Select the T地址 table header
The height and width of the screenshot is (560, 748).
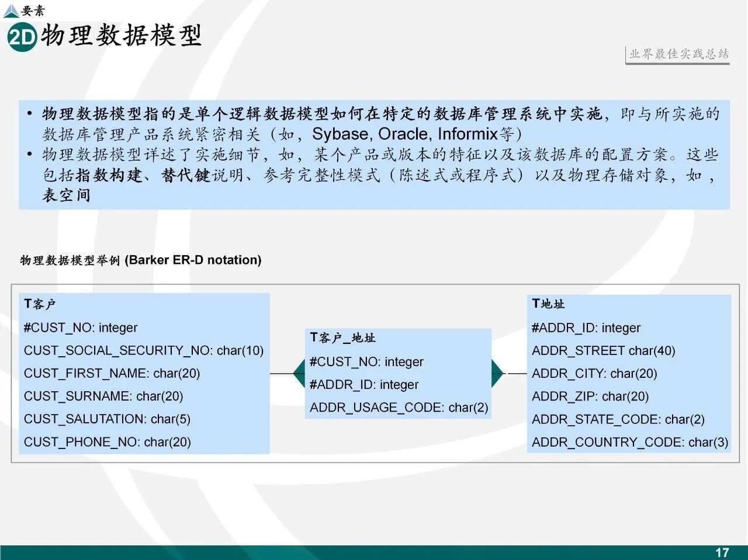(548, 304)
